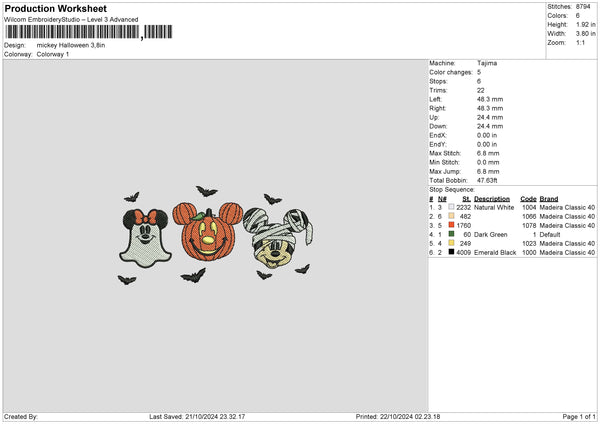
Task: Select the Width value '3.80 in'
Action: pyautogui.click(x=585, y=34)
